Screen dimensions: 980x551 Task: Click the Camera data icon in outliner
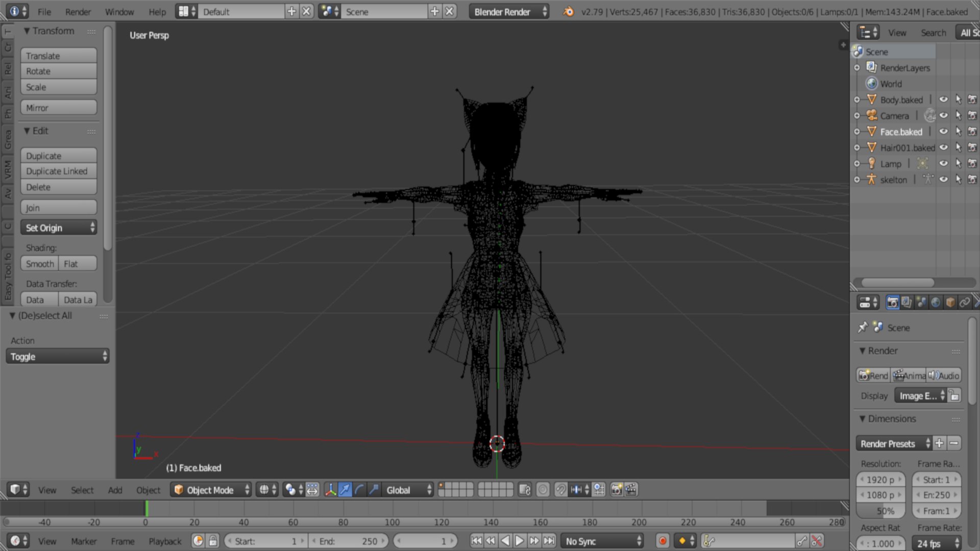coord(930,115)
